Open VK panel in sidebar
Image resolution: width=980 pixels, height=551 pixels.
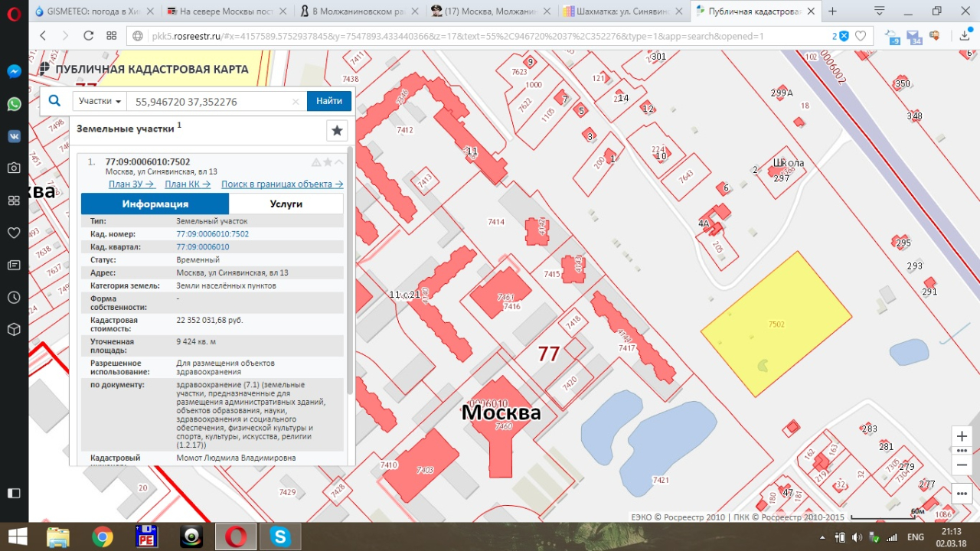coord(14,136)
